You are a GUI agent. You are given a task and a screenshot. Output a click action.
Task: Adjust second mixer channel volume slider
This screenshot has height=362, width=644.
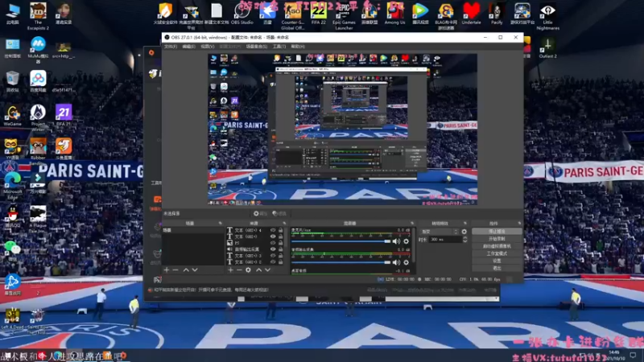tap(341, 262)
